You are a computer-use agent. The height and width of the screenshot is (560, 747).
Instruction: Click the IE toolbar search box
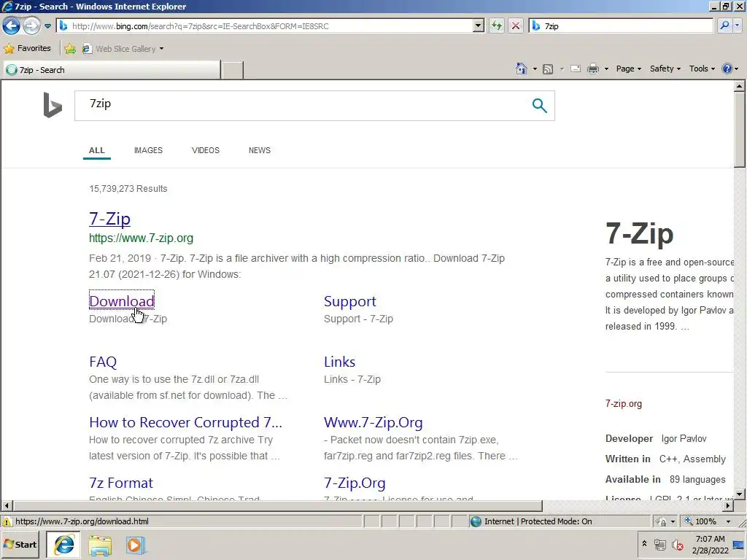[621, 26]
